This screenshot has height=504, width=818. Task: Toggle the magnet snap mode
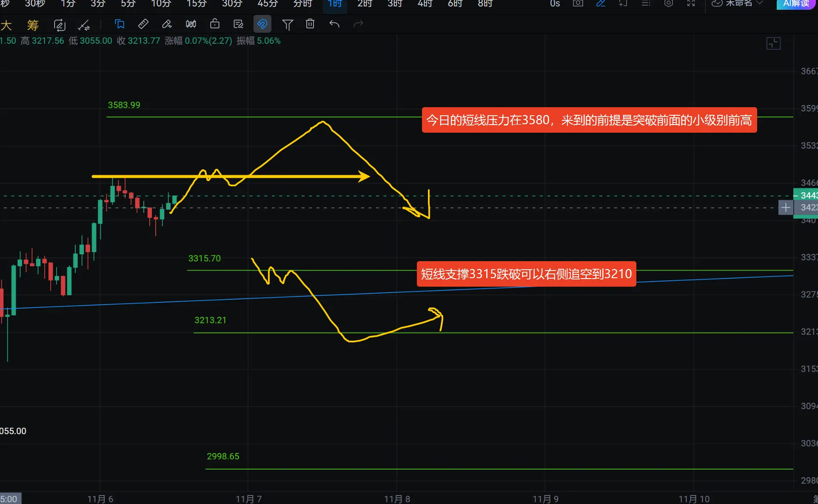click(x=262, y=24)
